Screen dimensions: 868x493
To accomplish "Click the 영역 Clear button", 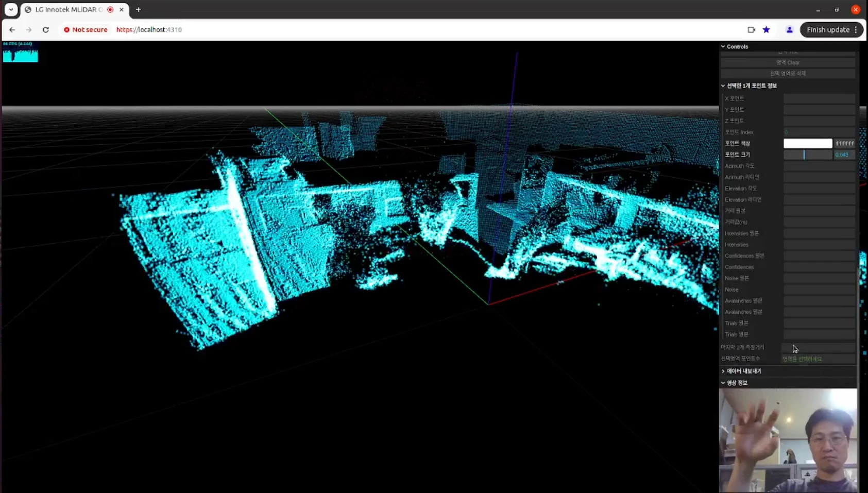I will [x=788, y=62].
